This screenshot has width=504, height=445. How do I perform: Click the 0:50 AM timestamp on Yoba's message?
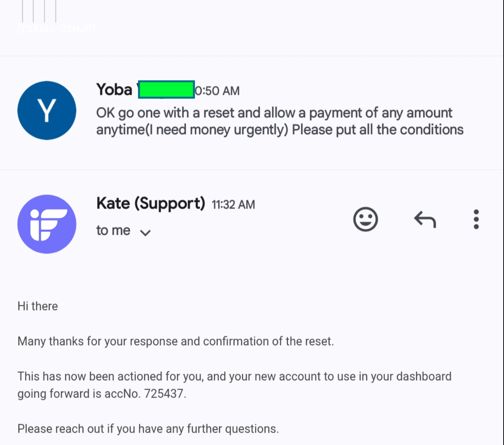217,91
